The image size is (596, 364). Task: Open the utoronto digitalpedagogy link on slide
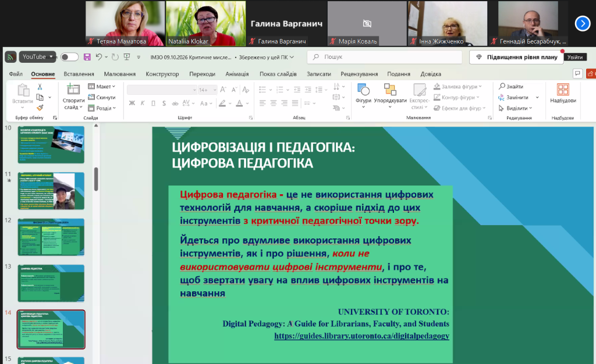(361, 336)
